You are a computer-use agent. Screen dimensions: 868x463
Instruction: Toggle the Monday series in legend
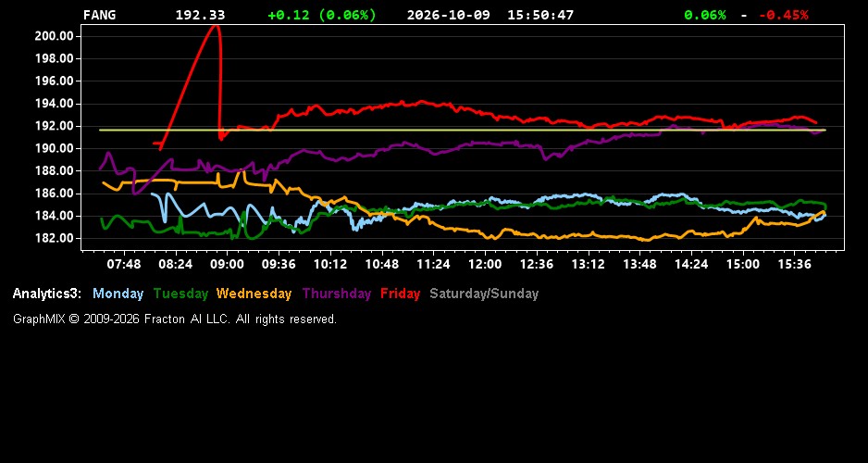click(x=118, y=294)
